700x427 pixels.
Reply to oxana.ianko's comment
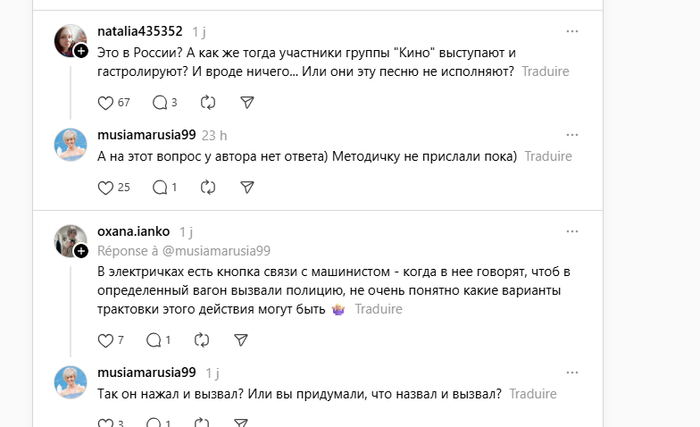point(154,340)
